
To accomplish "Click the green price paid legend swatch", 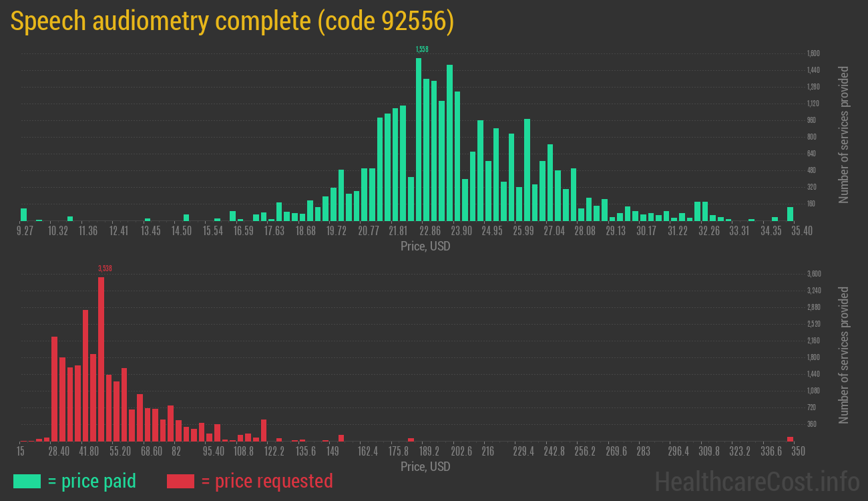I will 27,481.
